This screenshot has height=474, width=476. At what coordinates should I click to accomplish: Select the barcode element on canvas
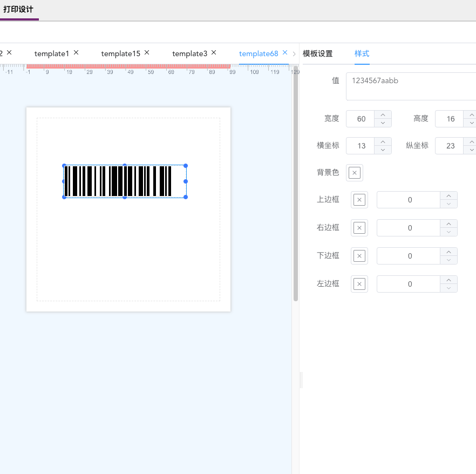pyautogui.click(x=125, y=181)
